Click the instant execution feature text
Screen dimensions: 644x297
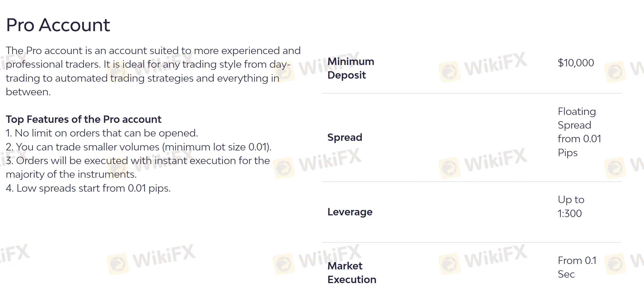click(x=138, y=167)
